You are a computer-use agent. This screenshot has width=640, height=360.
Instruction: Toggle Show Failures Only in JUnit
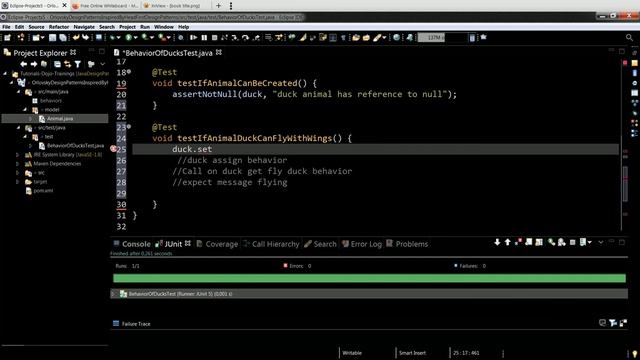coord(518,242)
